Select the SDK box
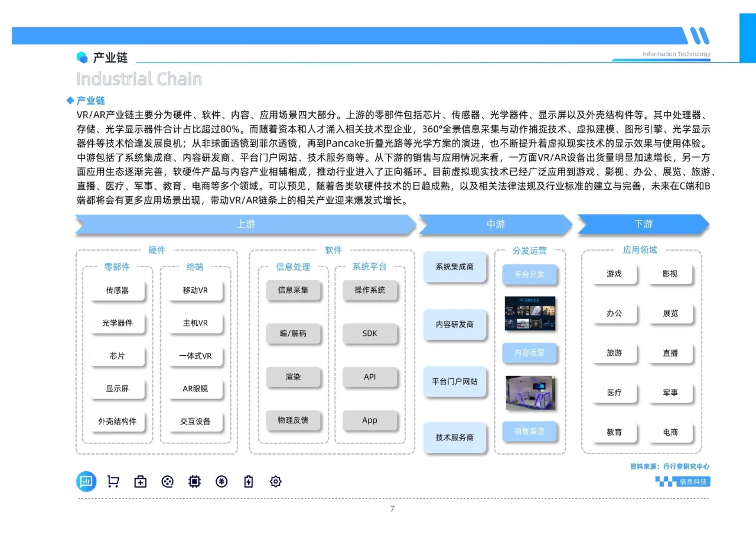This screenshot has height=535, width=756. pyautogui.click(x=370, y=333)
